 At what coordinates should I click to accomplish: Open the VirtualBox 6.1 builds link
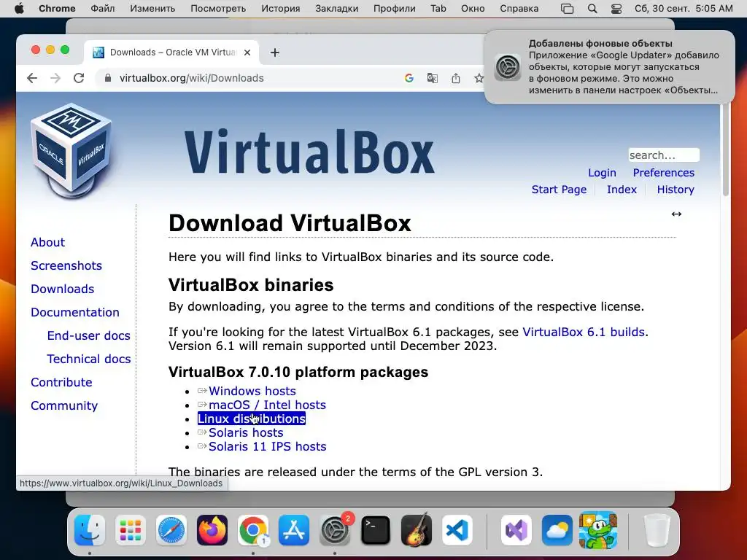584,332
